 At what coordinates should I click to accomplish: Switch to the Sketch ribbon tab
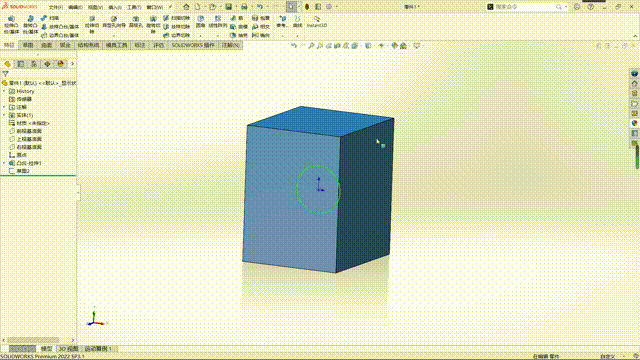(x=28, y=45)
